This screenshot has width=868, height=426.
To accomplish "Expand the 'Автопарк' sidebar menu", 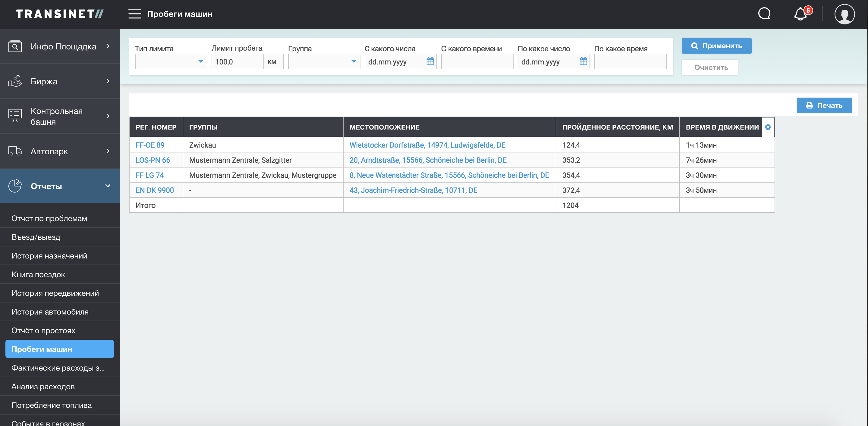I will pyautogui.click(x=60, y=151).
